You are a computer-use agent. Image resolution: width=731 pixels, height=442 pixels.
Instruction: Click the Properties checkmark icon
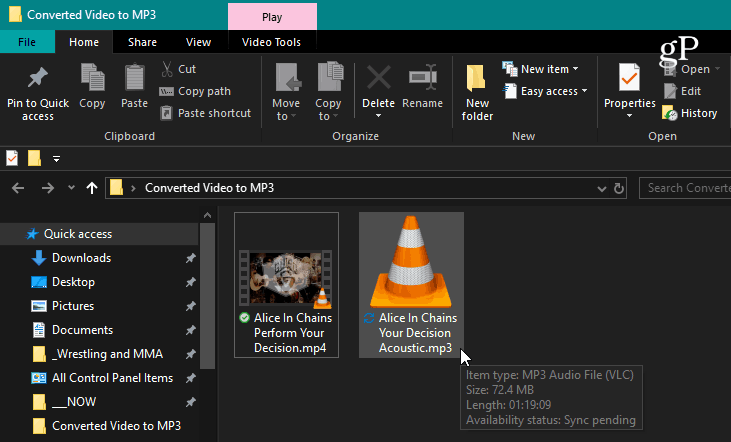coord(629,77)
